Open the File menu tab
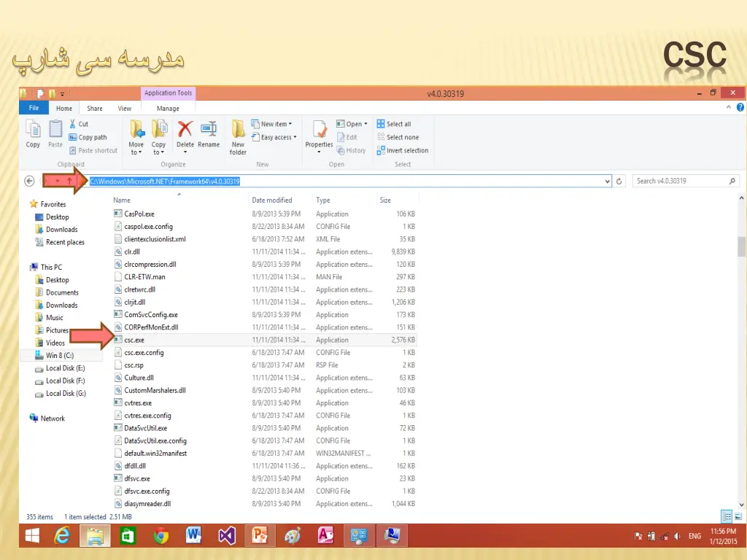The height and width of the screenshot is (560, 747). pyautogui.click(x=34, y=108)
